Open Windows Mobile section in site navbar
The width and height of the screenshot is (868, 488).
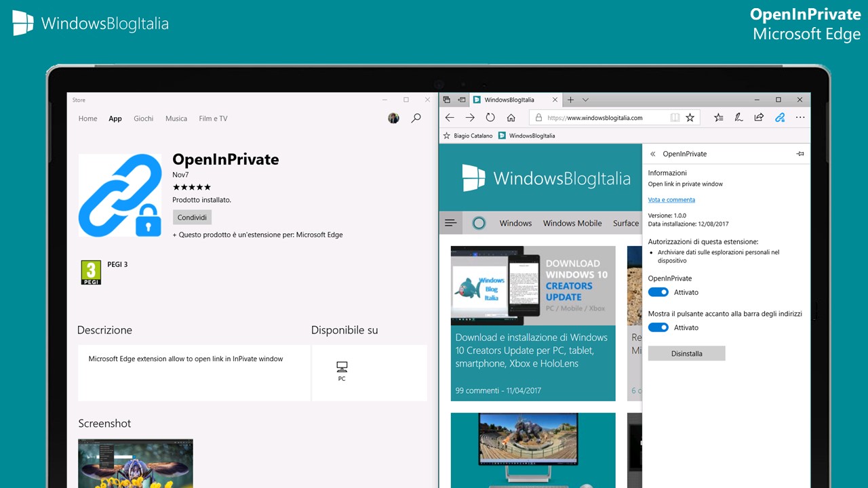(x=572, y=223)
